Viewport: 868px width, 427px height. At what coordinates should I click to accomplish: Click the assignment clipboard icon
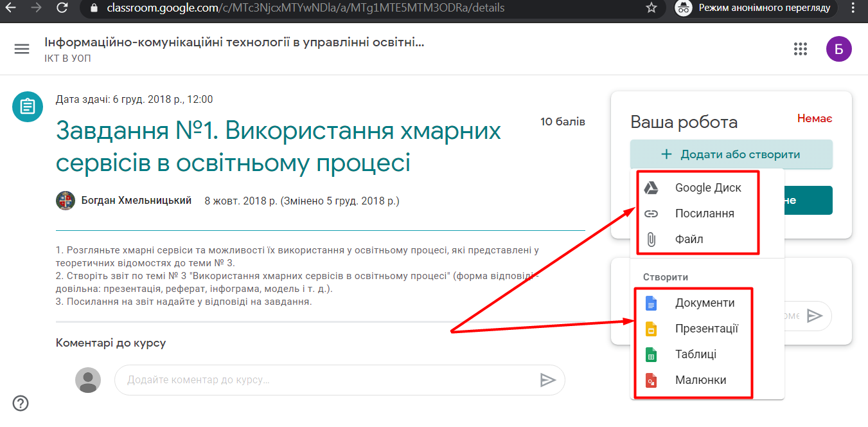pos(28,106)
